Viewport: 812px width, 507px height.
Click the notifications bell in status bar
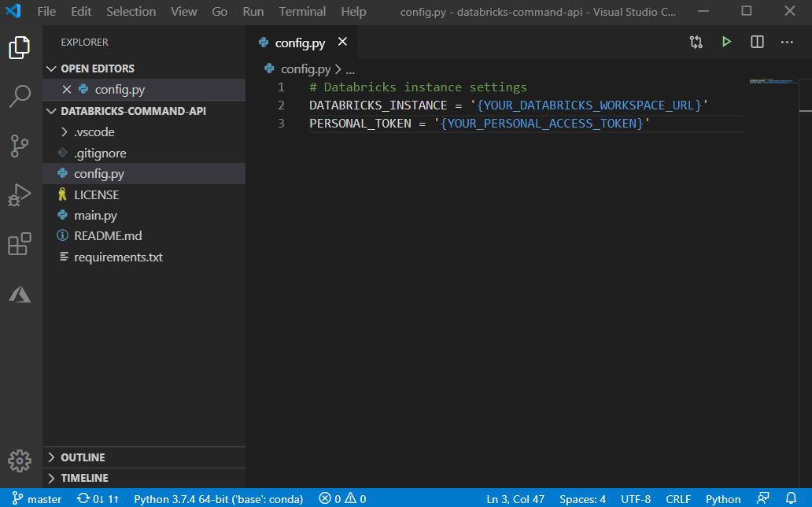[791, 498]
